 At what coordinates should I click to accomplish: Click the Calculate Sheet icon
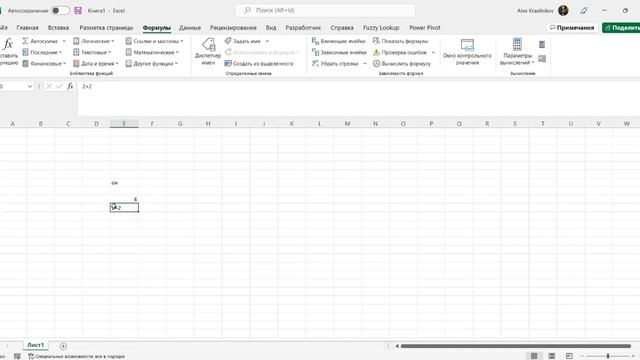pyautogui.click(x=542, y=59)
